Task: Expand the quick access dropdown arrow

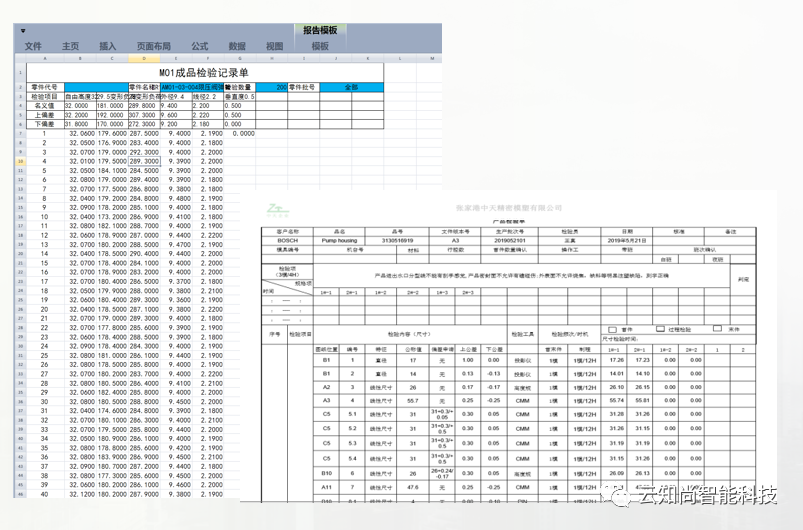Action: (x=22, y=30)
